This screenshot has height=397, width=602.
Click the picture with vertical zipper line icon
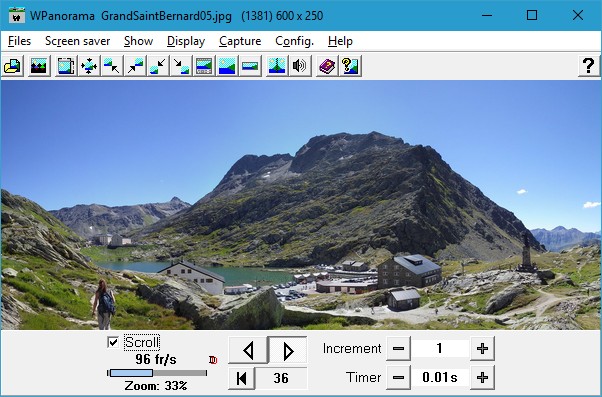coord(277,66)
